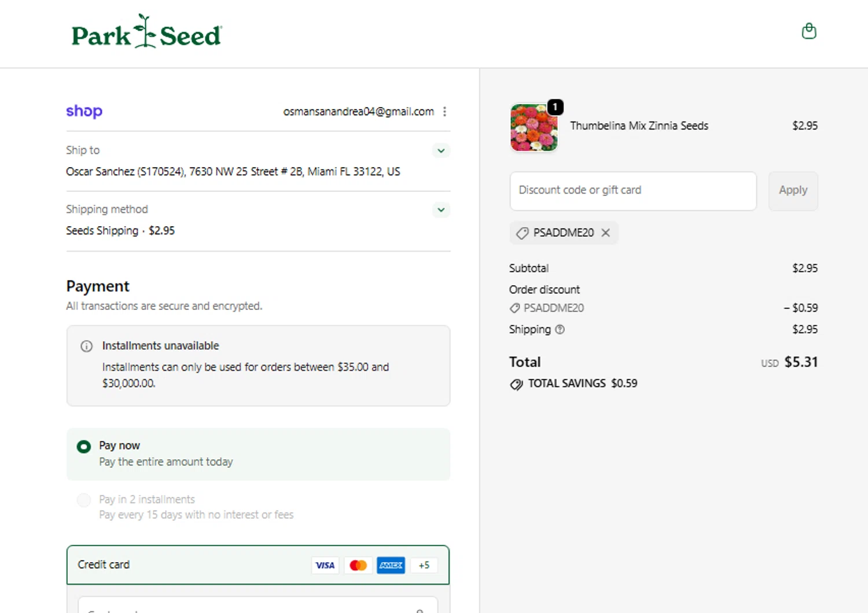Click the Visa card icon
Image resolution: width=868 pixels, height=613 pixels.
click(x=325, y=565)
